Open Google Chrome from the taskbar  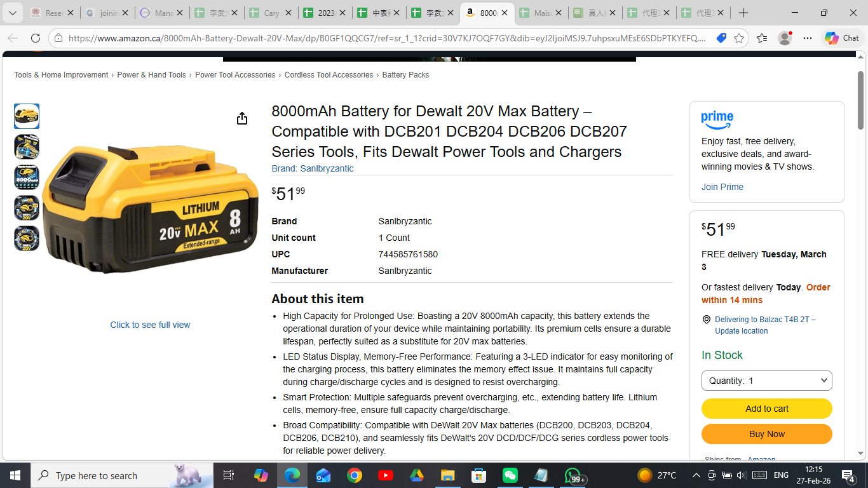point(355,475)
